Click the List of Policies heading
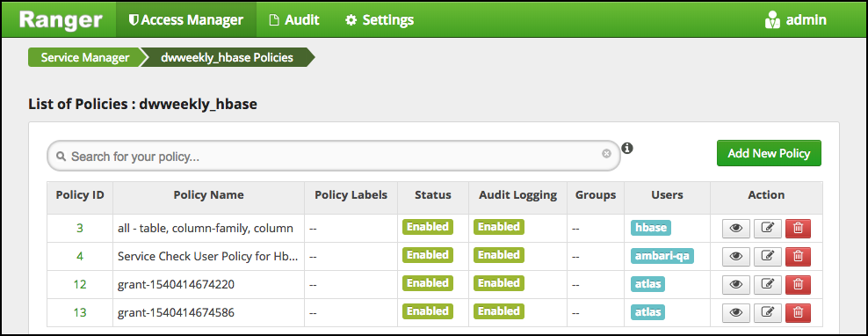The image size is (868, 336). pos(143,105)
